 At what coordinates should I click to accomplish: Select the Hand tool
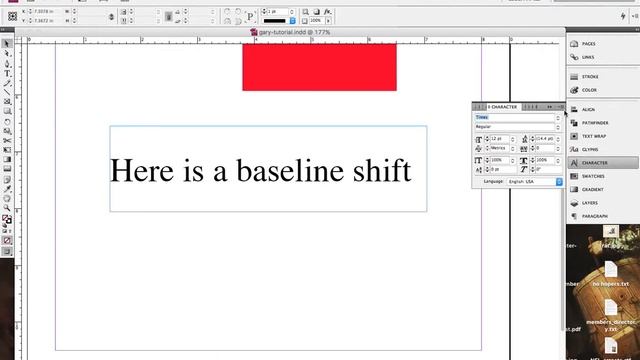(7, 199)
